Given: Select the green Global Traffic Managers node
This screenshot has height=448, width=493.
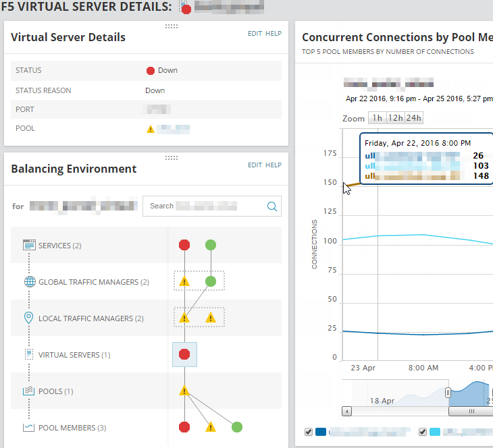Looking at the screenshot, I should pos(211,281).
